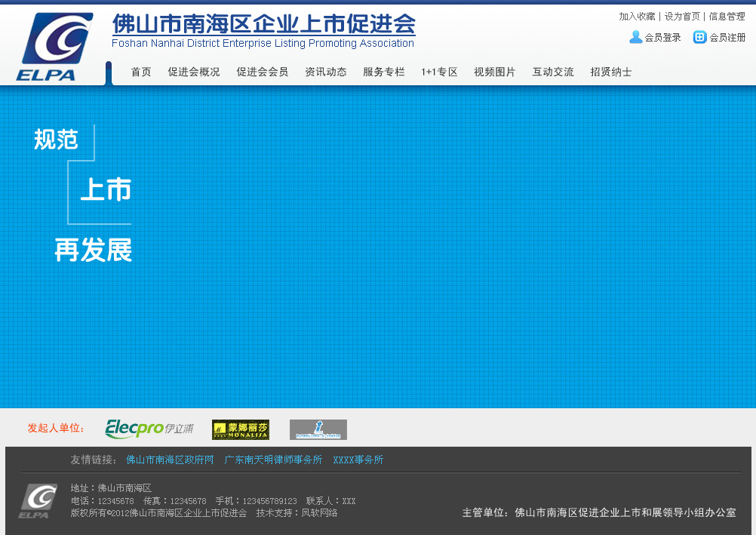Select the 服务专栏 navigation item

[384, 72]
